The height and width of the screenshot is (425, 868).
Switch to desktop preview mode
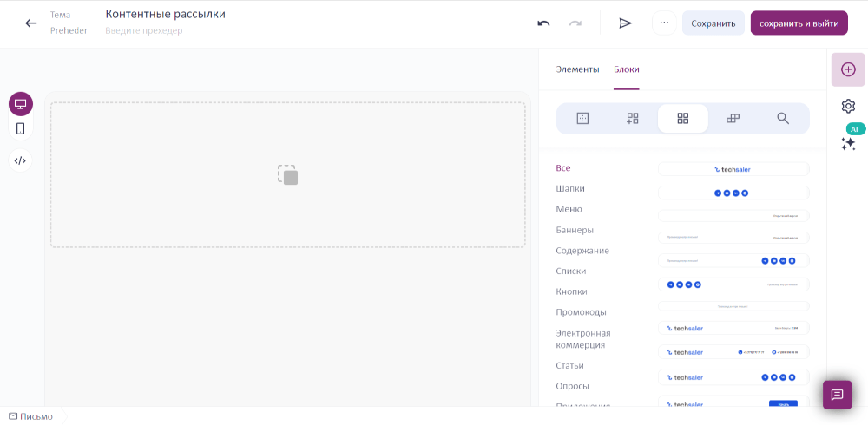tap(21, 104)
